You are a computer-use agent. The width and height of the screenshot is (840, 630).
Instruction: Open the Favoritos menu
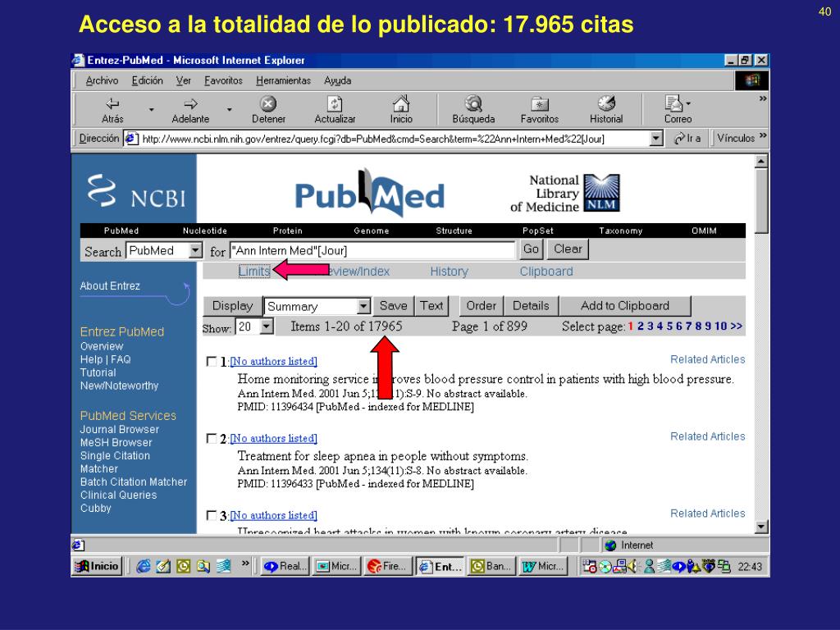pos(223,80)
